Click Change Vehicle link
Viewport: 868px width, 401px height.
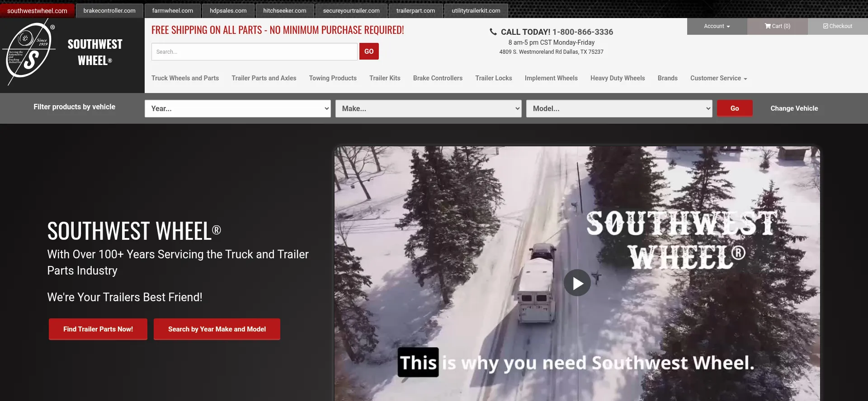click(794, 108)
